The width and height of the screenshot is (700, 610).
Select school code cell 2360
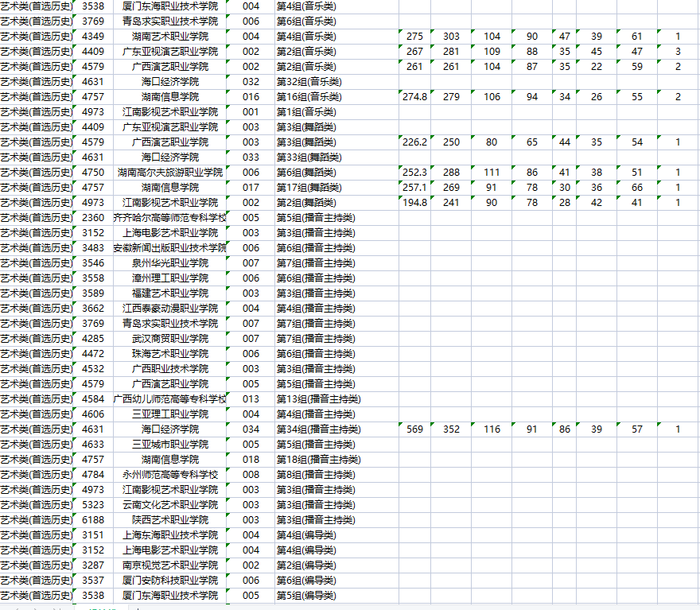pyautogui.click(x=93, y=218)
